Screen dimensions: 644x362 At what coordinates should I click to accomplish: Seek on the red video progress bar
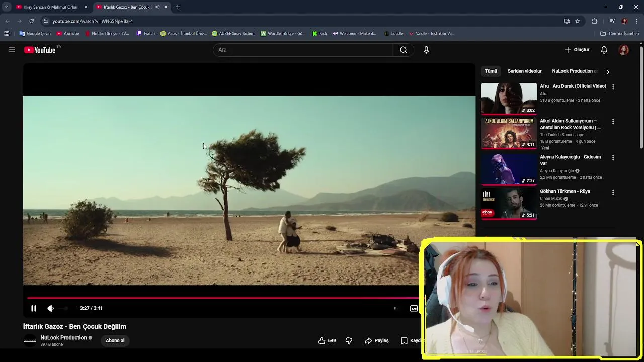click(223, 298)
